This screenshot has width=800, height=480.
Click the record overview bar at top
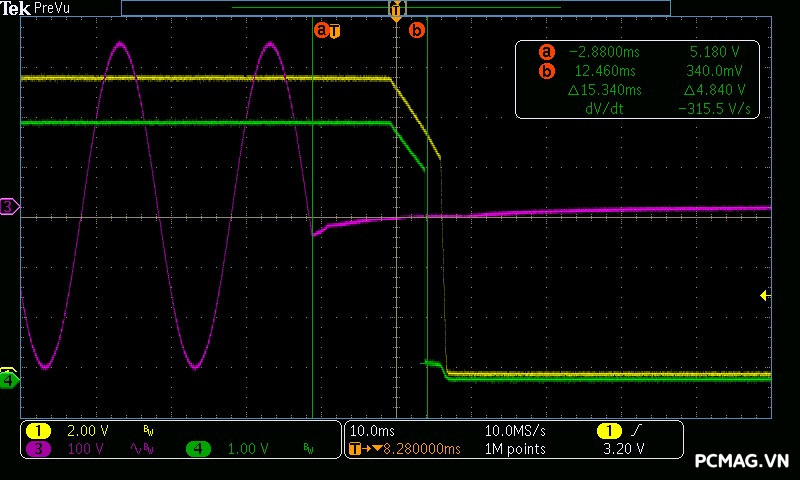click(396, 8)
